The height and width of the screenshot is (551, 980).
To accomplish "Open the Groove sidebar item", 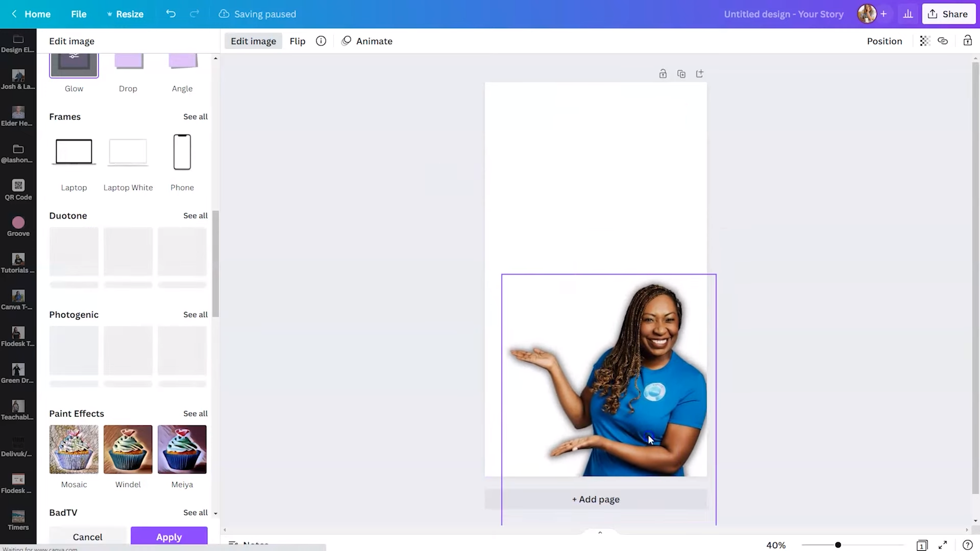I will click(18, 227).
